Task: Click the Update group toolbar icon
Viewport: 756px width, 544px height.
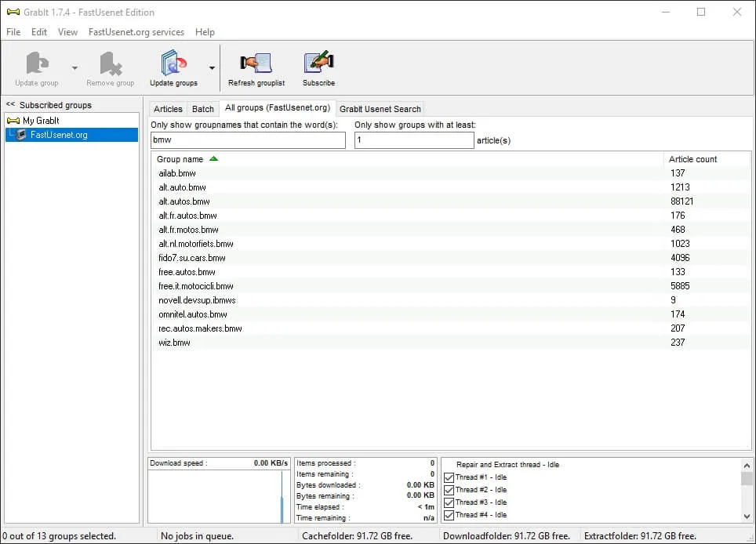Action: 37,64
